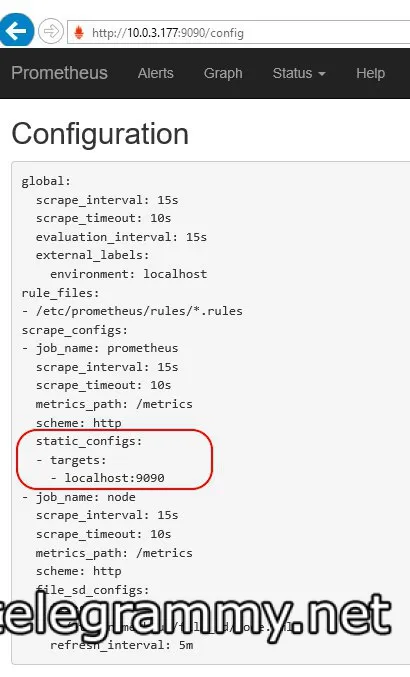Expand the Status dropdown menu
Image resolution: width=410 pixels, height=677 pixels.
pyautogui.click(x=299, y=73)
